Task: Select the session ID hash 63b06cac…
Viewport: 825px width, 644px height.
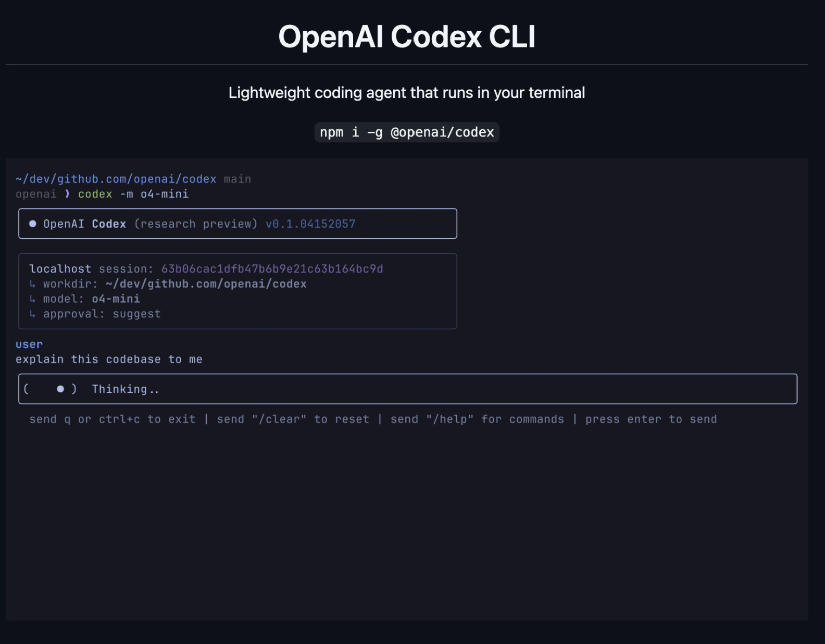Action: (272, 269)
